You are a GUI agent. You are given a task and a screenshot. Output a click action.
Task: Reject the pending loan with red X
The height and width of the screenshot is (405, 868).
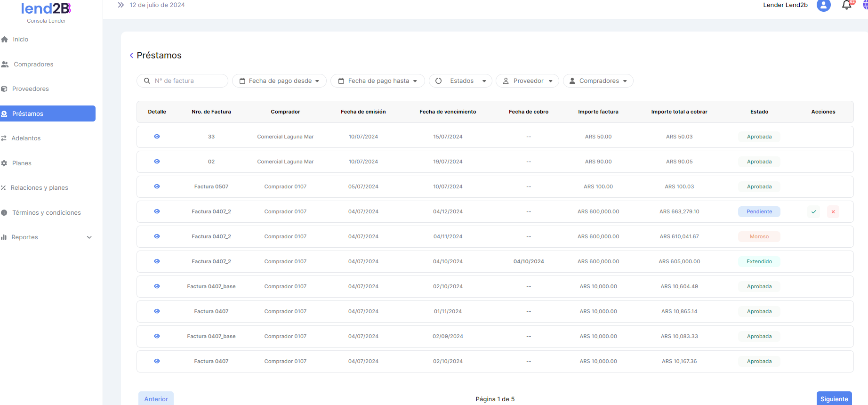click(833, 212)
